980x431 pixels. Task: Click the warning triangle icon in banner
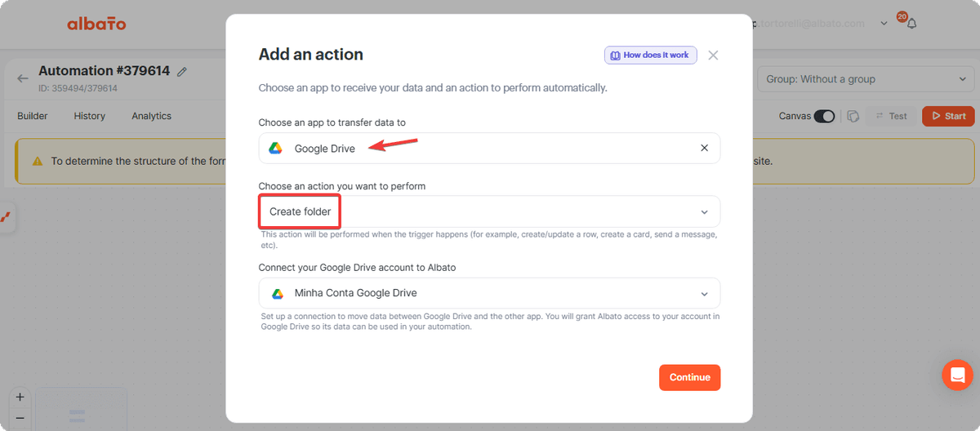[x=38, y=161]
